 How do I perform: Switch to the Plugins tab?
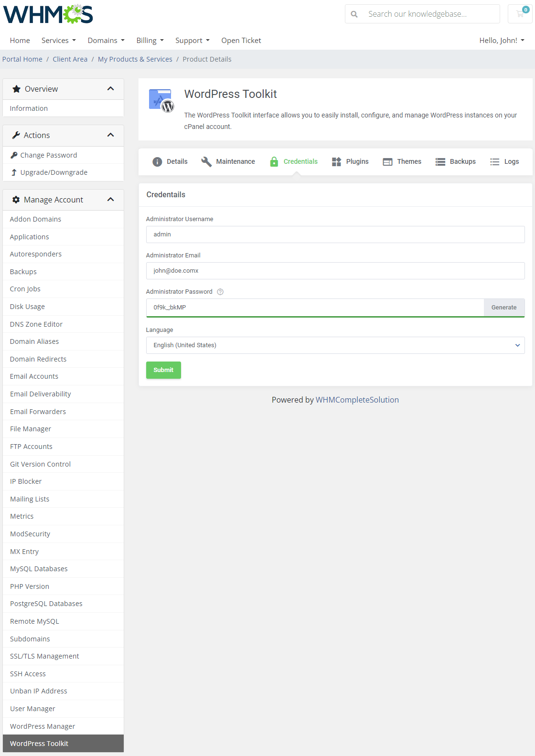click(350, 162)
